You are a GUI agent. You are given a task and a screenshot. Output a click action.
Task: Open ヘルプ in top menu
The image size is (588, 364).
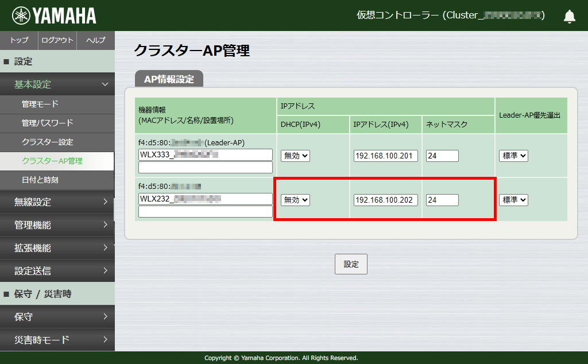point(96,40)
